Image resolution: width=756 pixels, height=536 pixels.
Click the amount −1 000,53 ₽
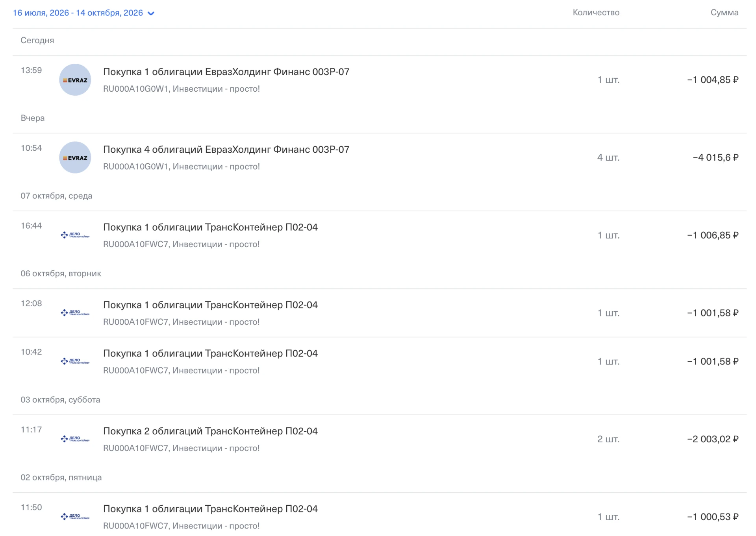coord(713,517)
